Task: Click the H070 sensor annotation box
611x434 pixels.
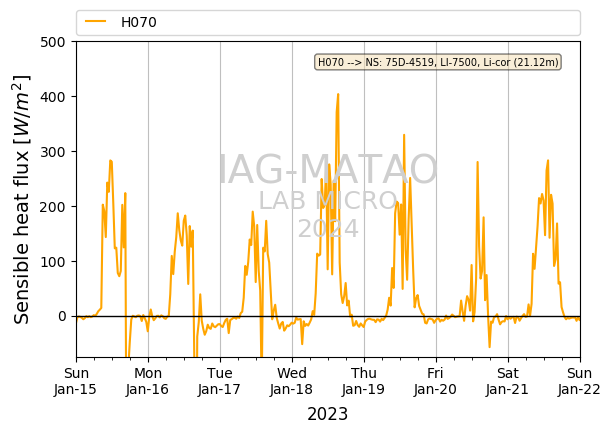Action: (438, 62)
